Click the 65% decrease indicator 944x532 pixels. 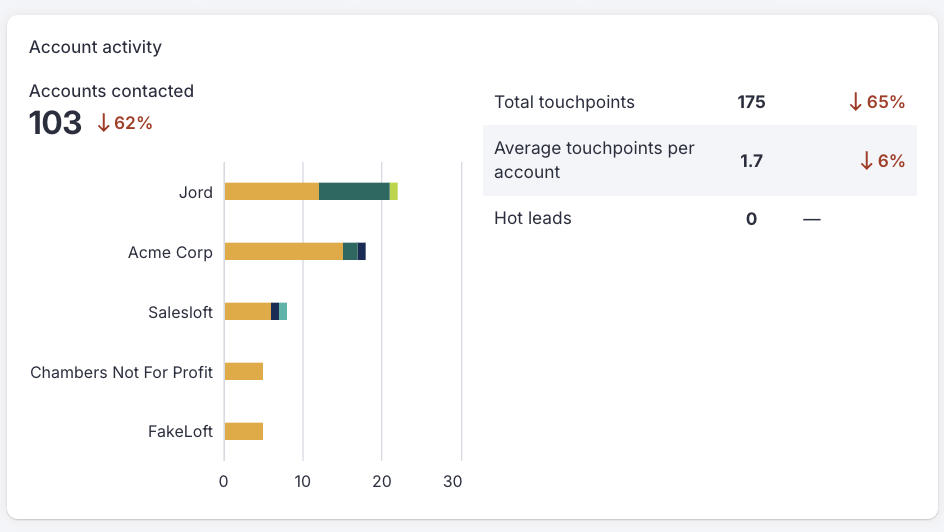point(877,102)
